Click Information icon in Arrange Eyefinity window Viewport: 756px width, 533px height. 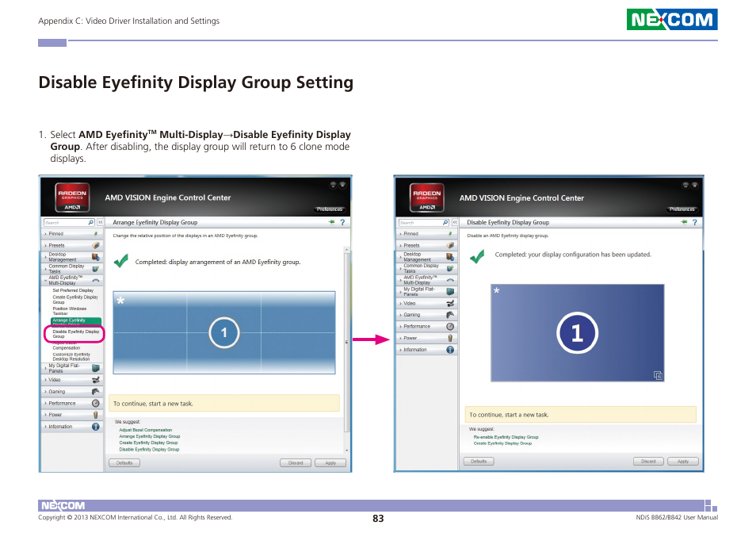[x=95, y=427]
